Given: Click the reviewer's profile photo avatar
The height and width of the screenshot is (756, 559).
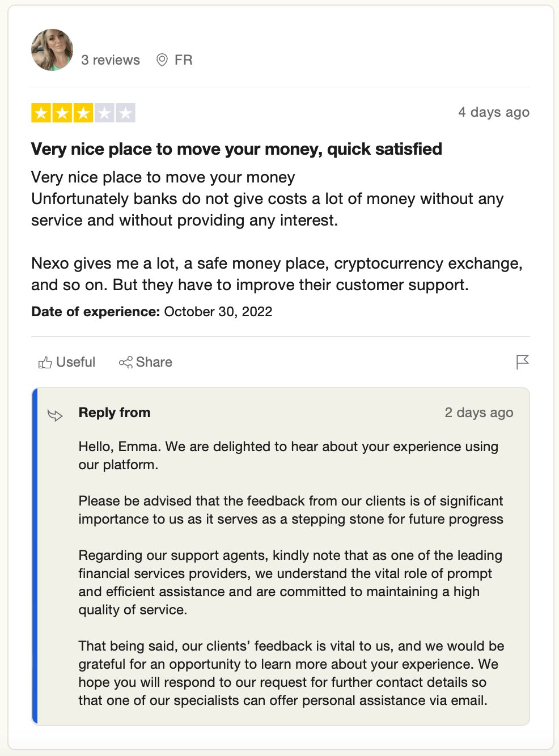Looking at the screenshot, I should (x=52, y=50).
